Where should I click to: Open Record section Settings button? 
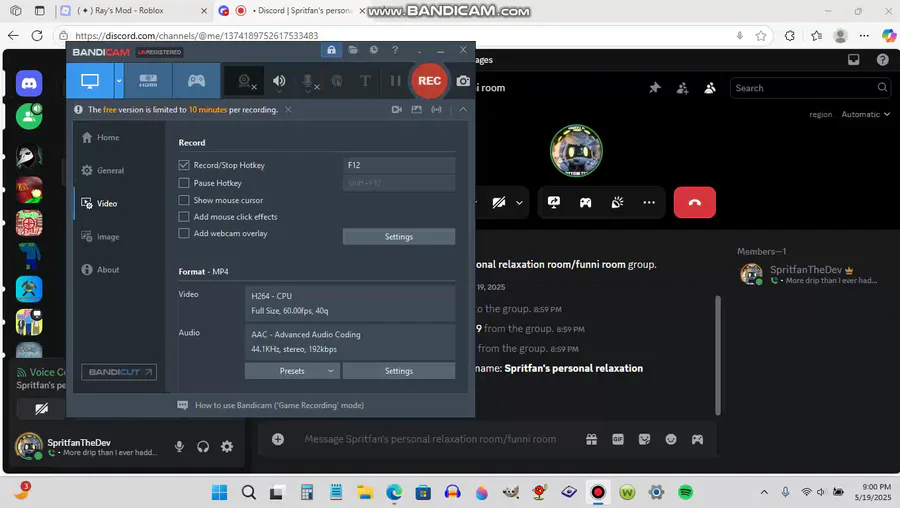point(399,236)
